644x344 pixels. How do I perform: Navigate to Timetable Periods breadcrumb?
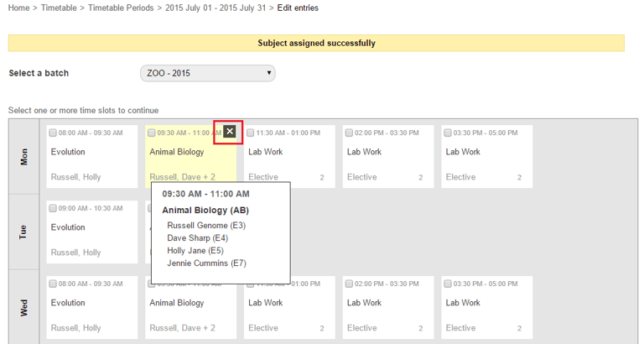pos(121,8)
